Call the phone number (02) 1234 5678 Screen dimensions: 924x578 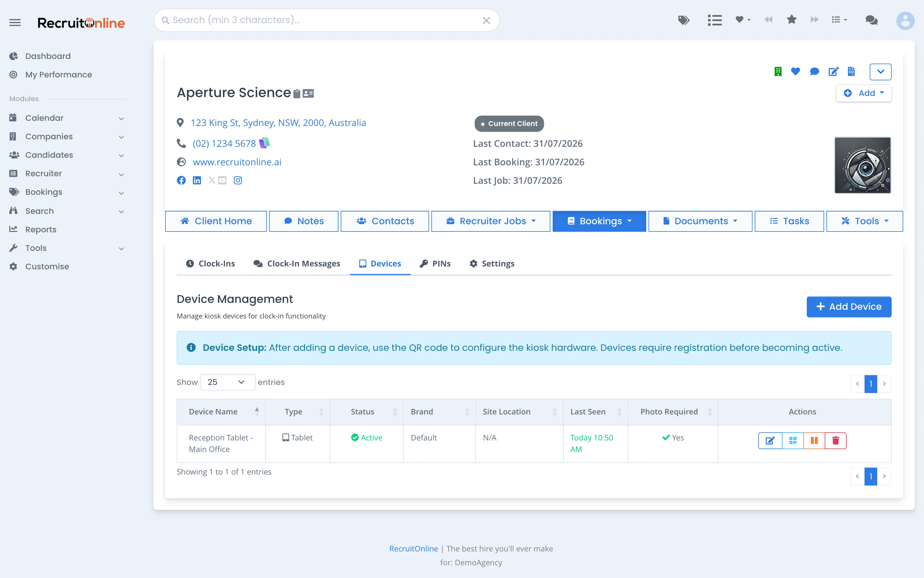pyautogui.click(x=224, y=143)
